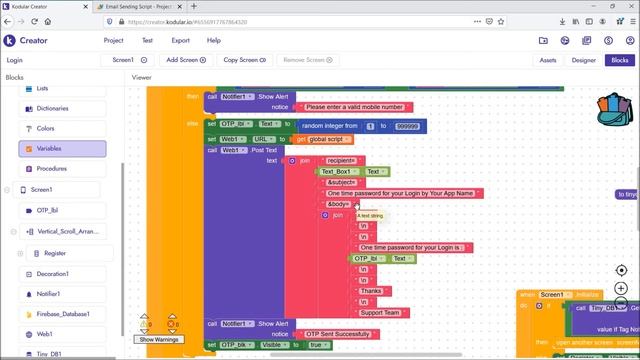Open the Test menu
Image resolution: width=640 pixels, height=360 pixels.
(x=147, y=40)
